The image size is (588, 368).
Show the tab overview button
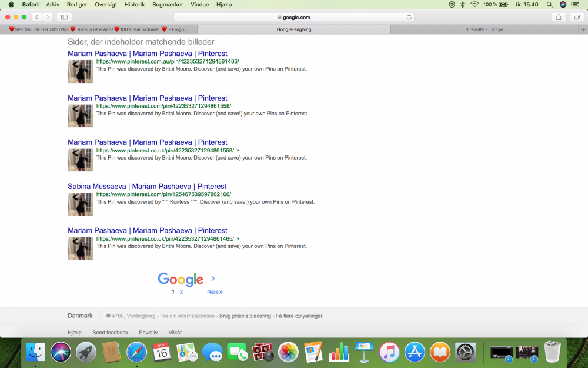pos(577,17)
